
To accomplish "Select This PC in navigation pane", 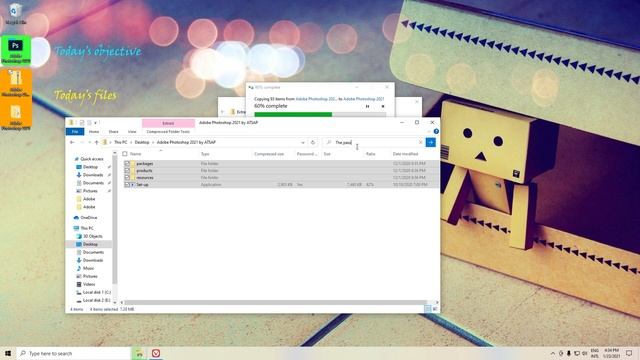I will (x=87, y=228).
